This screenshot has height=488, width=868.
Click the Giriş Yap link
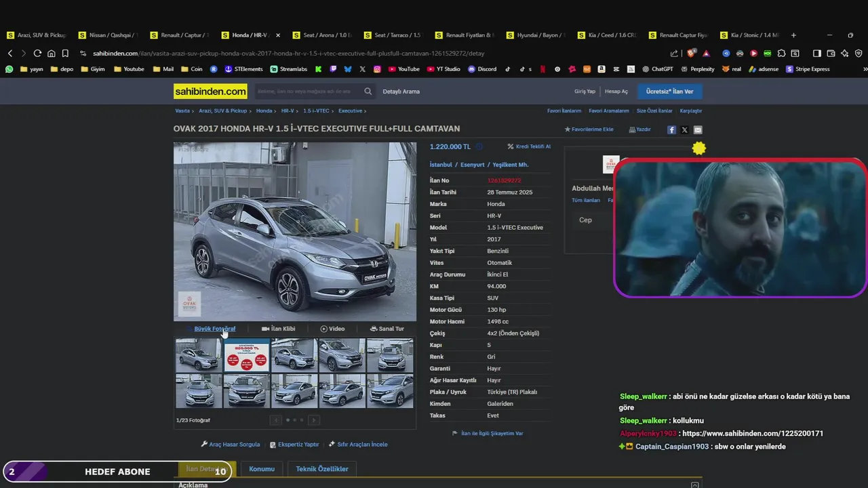(585, 91)
